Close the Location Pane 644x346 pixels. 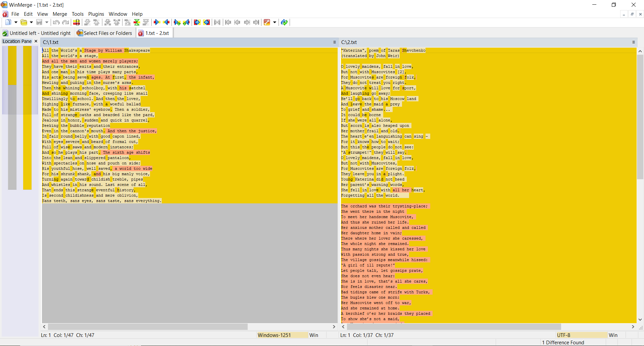pos(36,41)
